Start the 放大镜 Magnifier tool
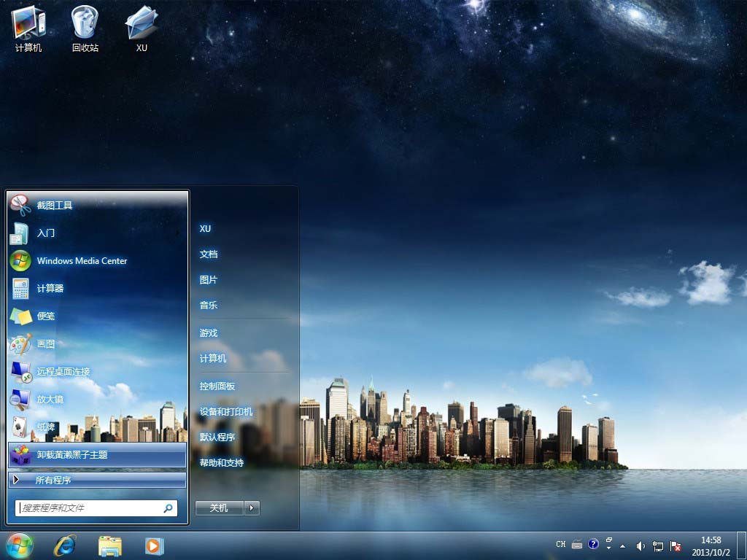747x560 pixels. [50, 400]
